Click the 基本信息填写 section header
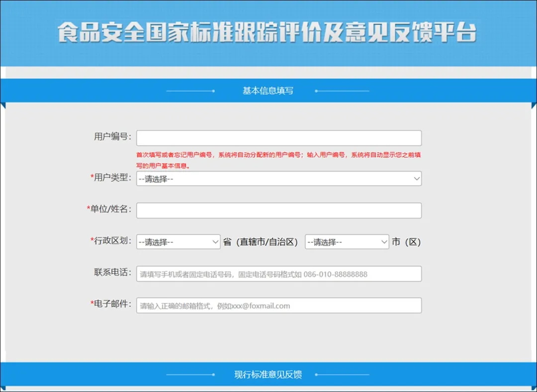 [x=268, y=91]
